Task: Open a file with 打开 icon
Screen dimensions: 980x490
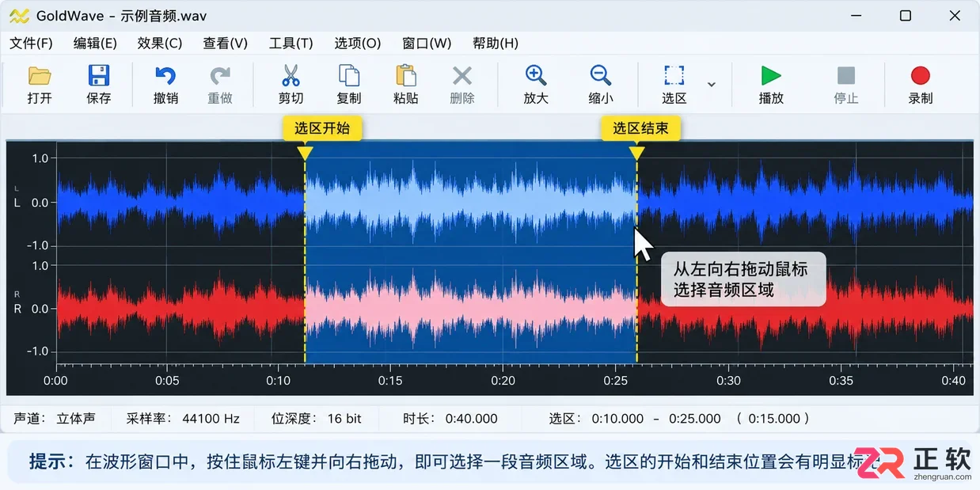Action: pos(40,77)
